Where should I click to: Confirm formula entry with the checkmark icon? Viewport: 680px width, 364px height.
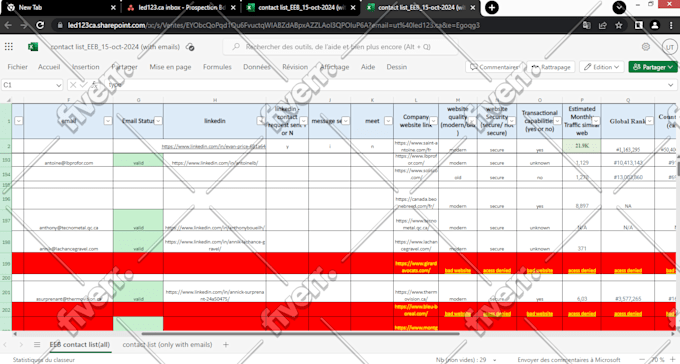83,85
